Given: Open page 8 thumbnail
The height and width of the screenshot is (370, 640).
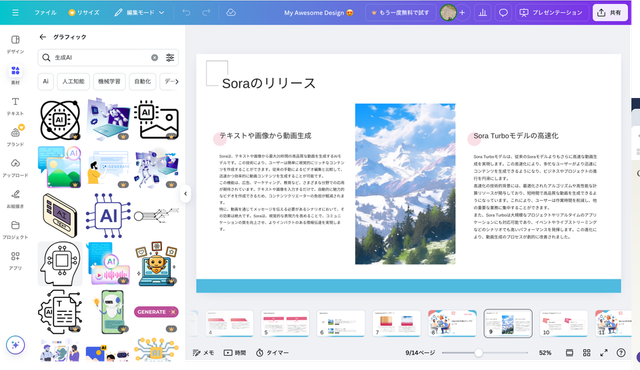Looking at the screenshot, I should (452, 323).
